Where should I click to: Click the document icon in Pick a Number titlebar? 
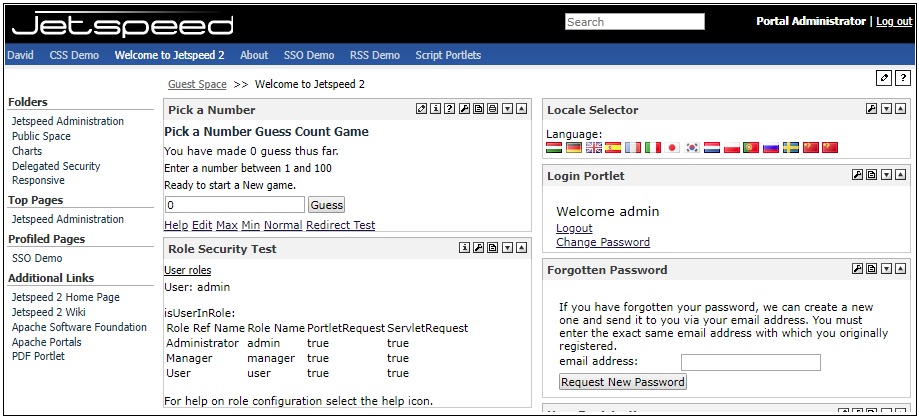pos(478,108)
